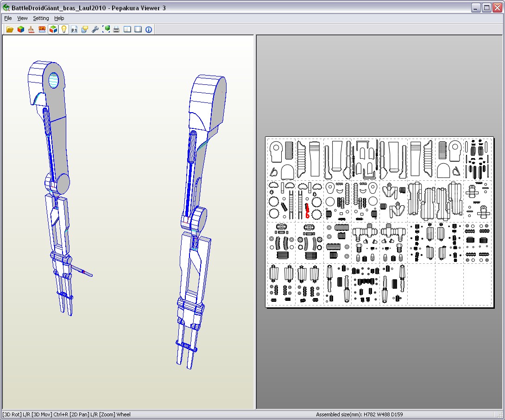Click the printer icon to print

(x=116, y=29)
